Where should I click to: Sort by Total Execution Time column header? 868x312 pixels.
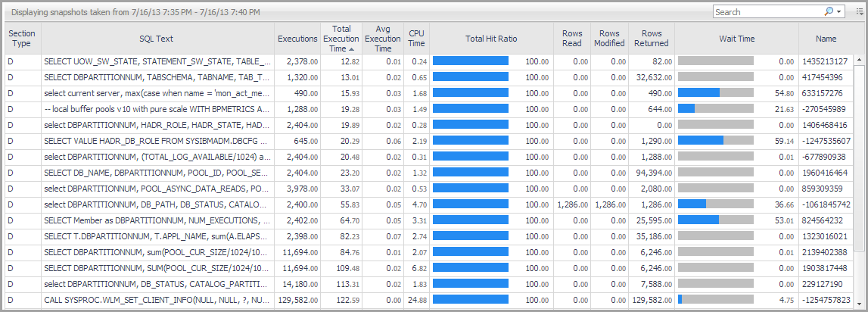pyautogui.click(x=341, y=38)
